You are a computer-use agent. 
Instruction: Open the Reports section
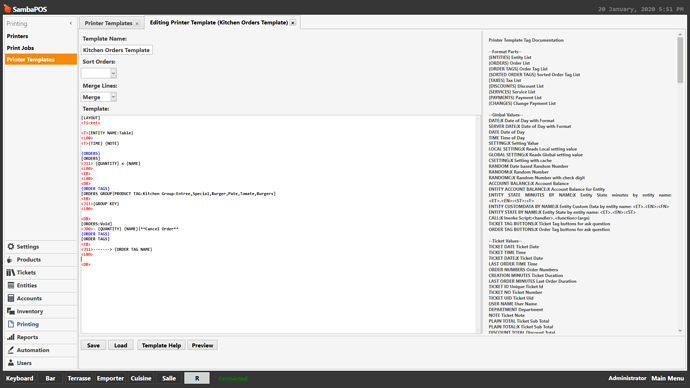pyautogui.click(x=40, y=337)
